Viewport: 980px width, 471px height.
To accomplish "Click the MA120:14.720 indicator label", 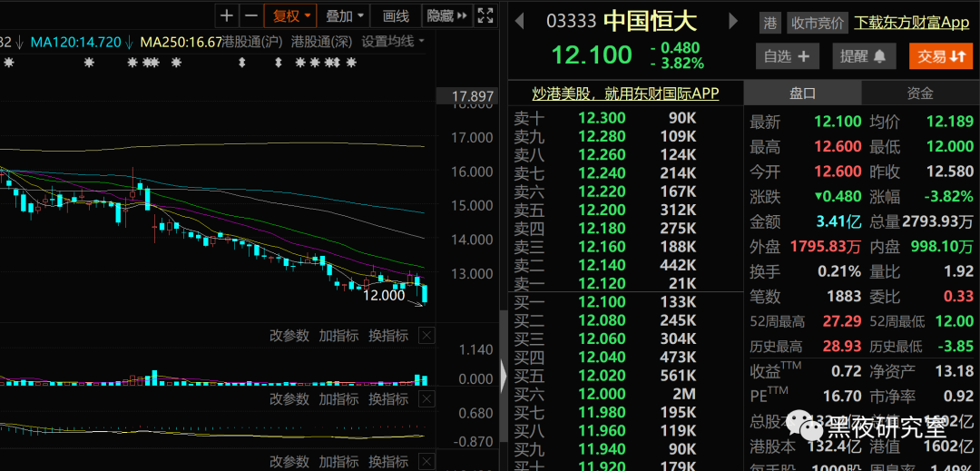I will 76,43.
